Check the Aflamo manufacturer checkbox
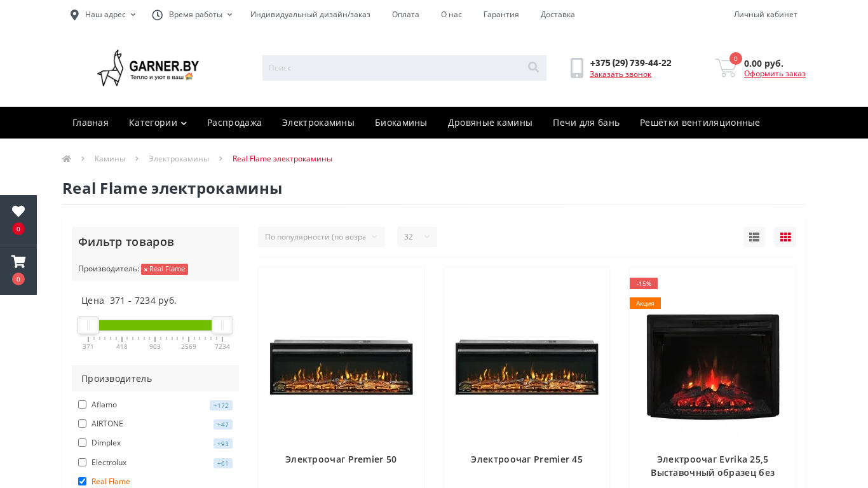868x488 pixels. coord(82,405)
